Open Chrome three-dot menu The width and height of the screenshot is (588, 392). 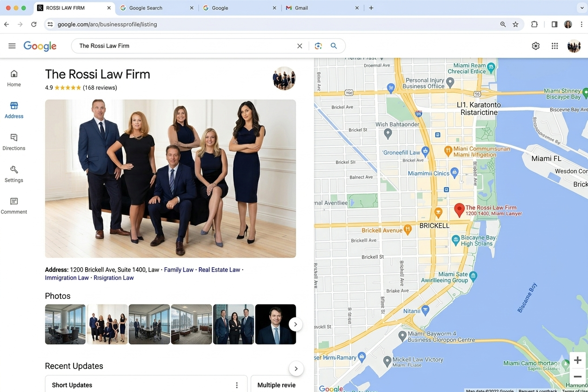(581, 24)
